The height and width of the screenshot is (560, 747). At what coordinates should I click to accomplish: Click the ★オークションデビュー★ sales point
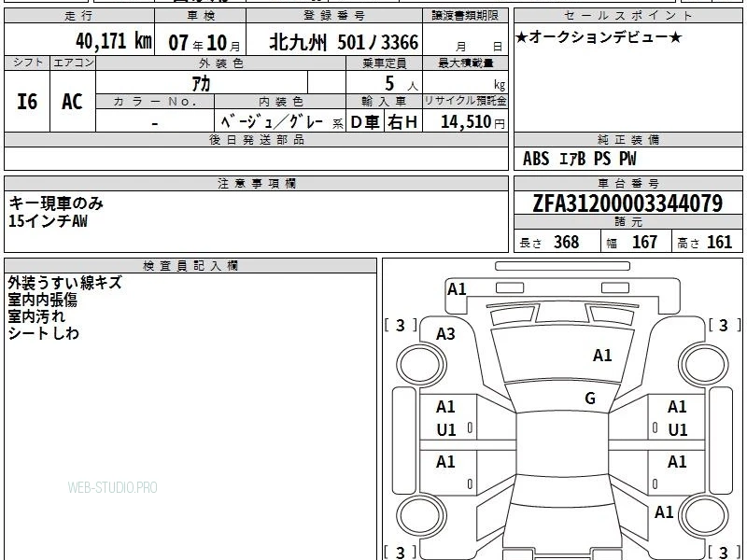click(x=599, y=37)
